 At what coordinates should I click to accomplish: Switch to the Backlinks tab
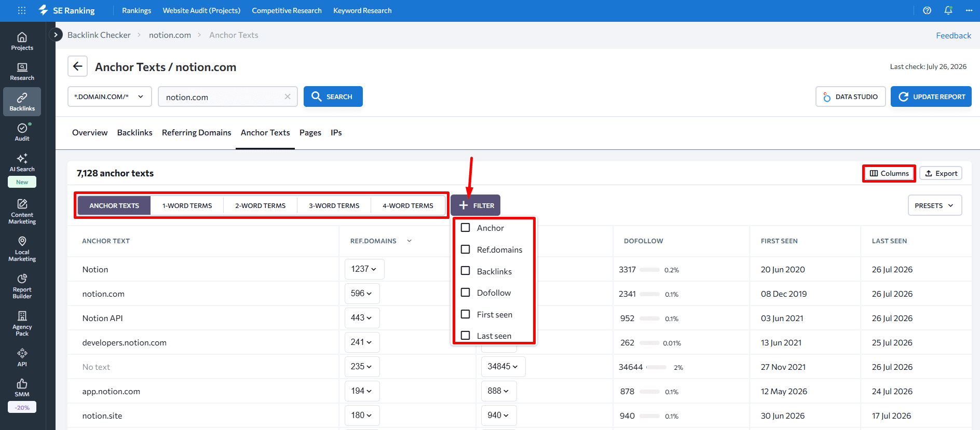135,133
